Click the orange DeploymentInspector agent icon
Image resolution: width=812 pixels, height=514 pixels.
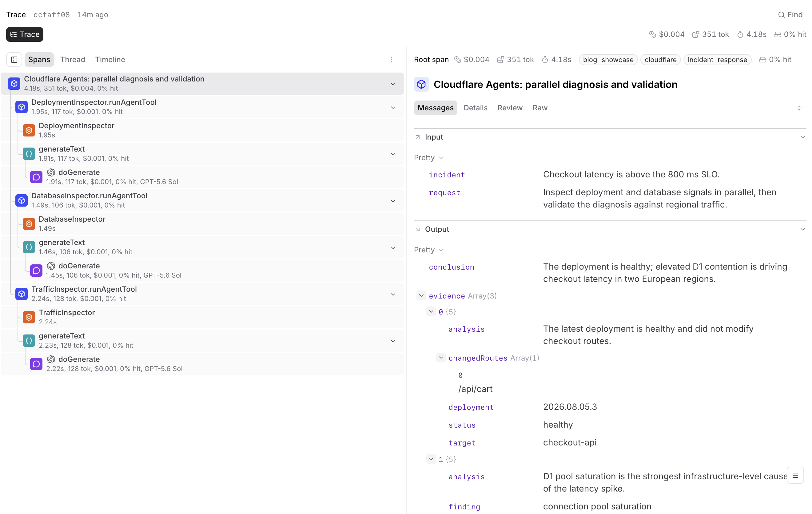tap(29, 130)
